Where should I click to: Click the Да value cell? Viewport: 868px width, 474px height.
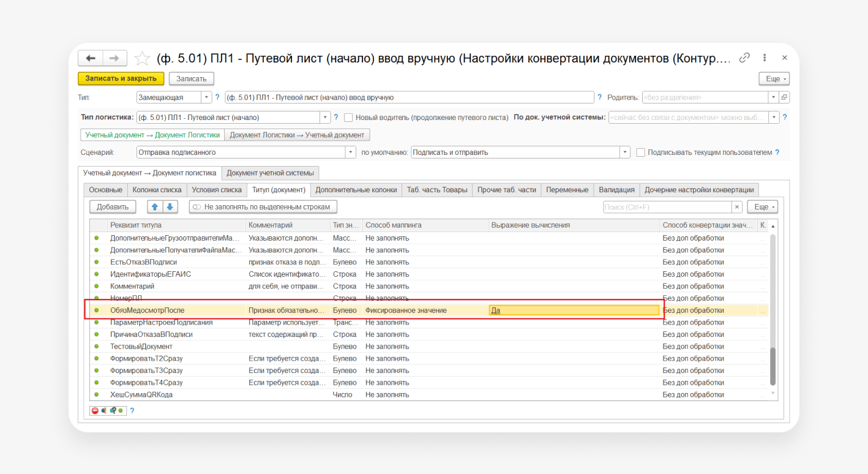(x=574, y=310)
